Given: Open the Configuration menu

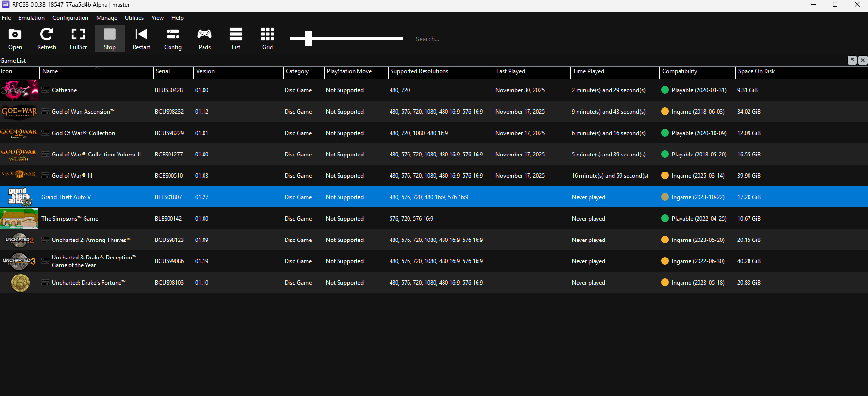Looking at the screenshot, I should coord(70,18).
